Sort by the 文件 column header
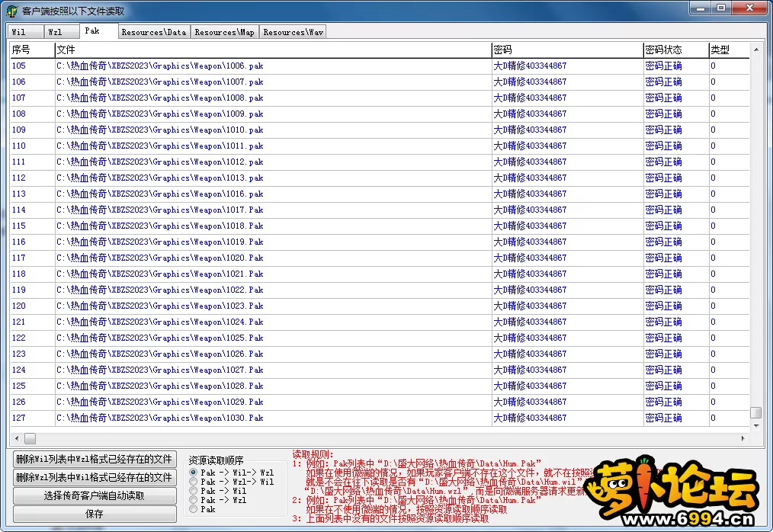Screen dimensions: 773x532 (x=273, y=50)
